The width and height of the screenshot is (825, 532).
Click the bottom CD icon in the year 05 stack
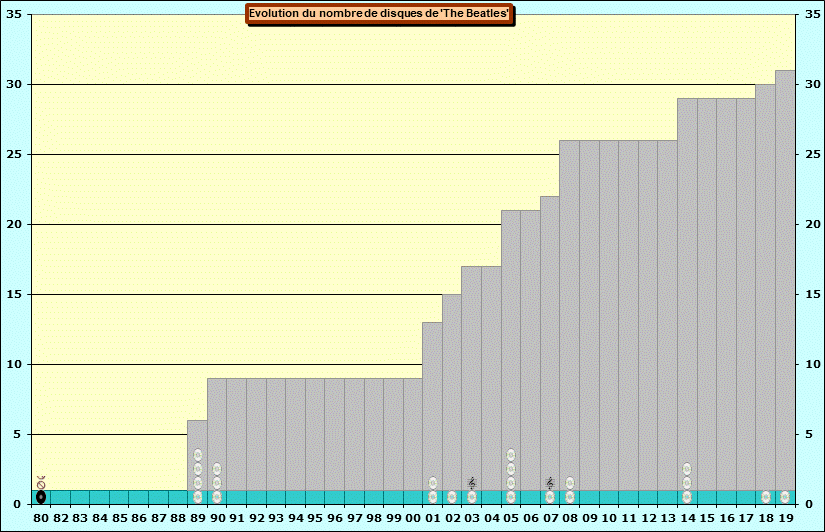(511, 497)
